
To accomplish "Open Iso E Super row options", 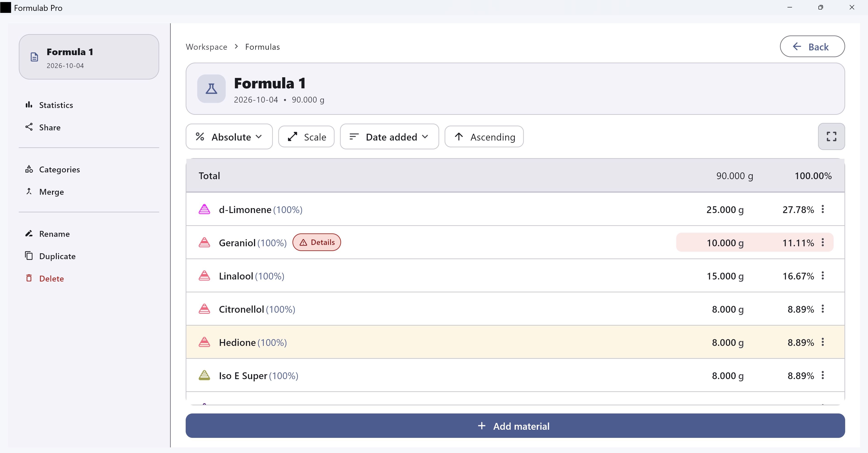I will (823, 375).
